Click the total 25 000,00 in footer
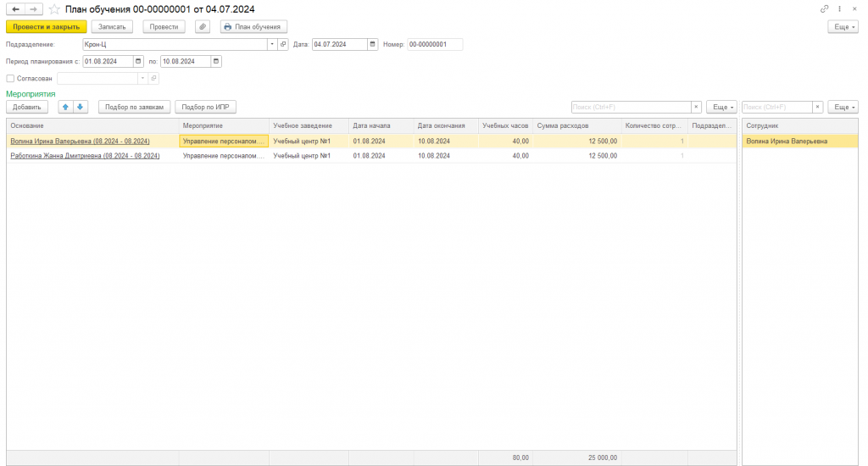This screenshot has width=868, height=466. [603, 458]
